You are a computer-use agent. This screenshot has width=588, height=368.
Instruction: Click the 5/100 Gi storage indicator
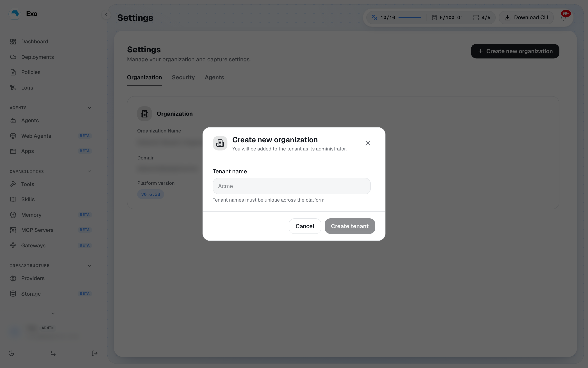447,18
